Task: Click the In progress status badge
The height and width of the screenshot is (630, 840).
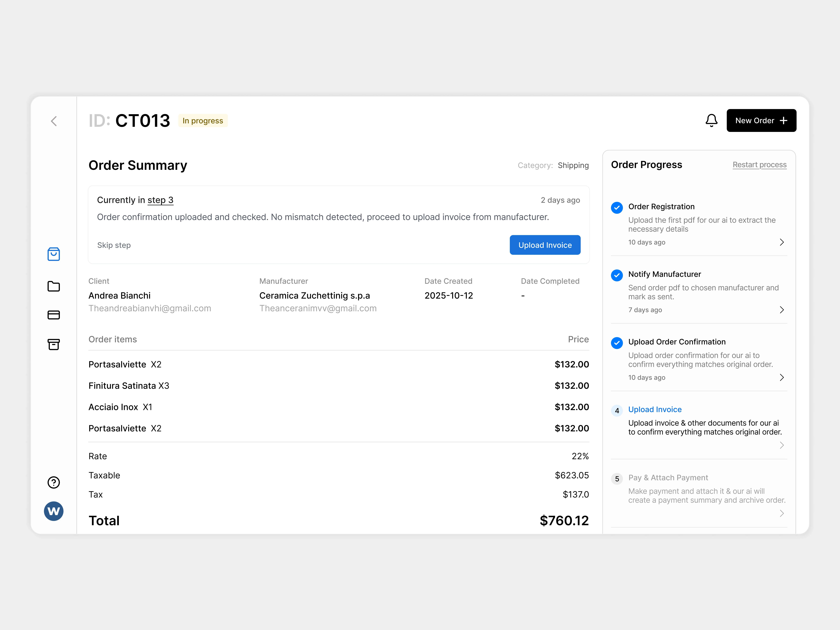Action: (x=203, y=121)
